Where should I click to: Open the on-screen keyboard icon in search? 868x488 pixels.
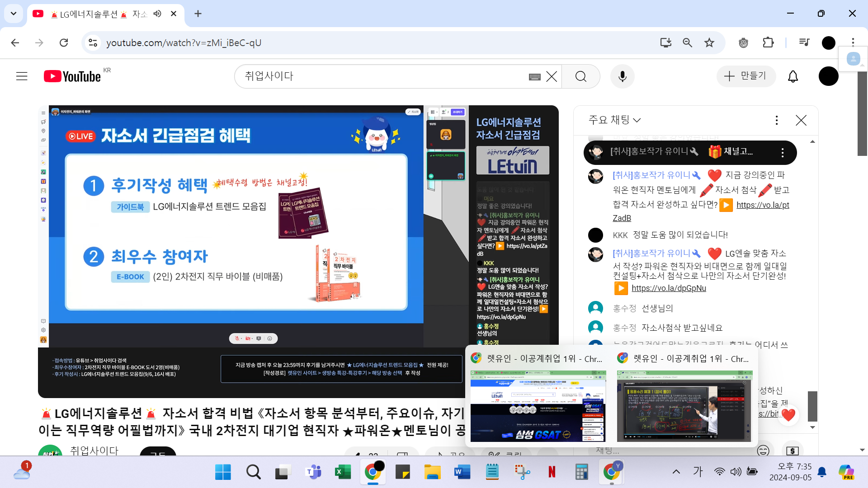[535, 77]
